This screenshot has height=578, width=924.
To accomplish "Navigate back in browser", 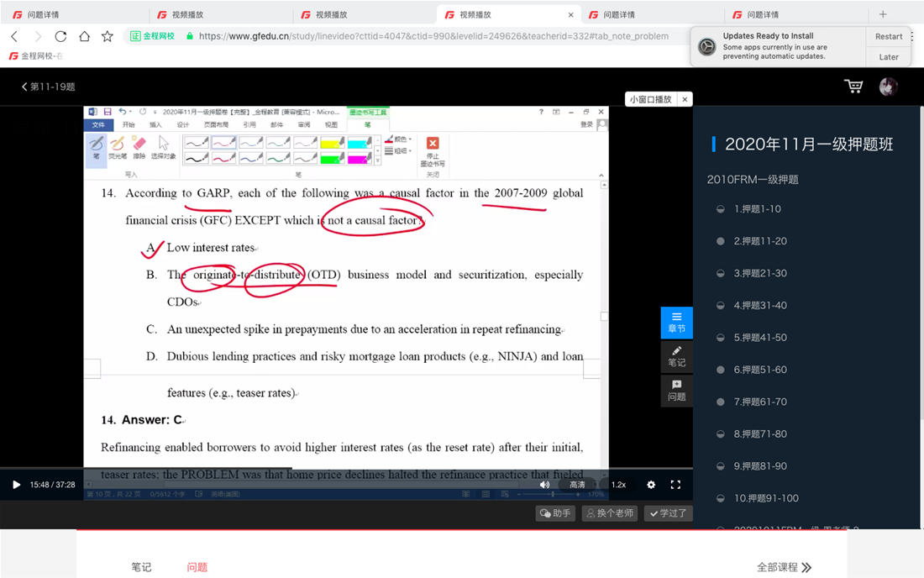I will pos(15,36).
